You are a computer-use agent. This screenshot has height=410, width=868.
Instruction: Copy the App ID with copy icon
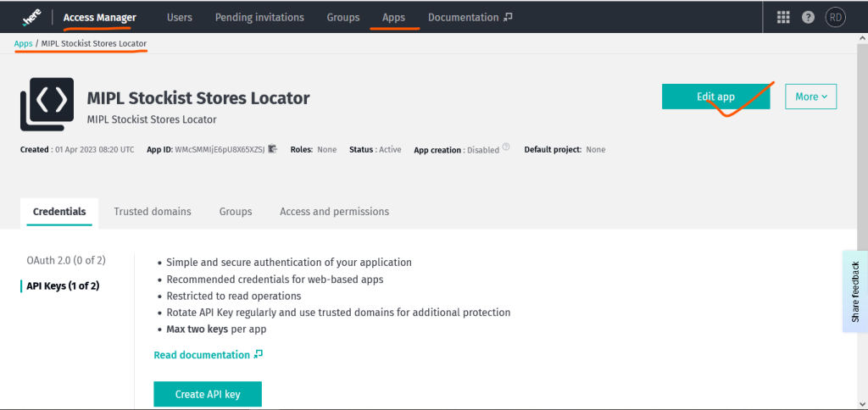(272, 149)
